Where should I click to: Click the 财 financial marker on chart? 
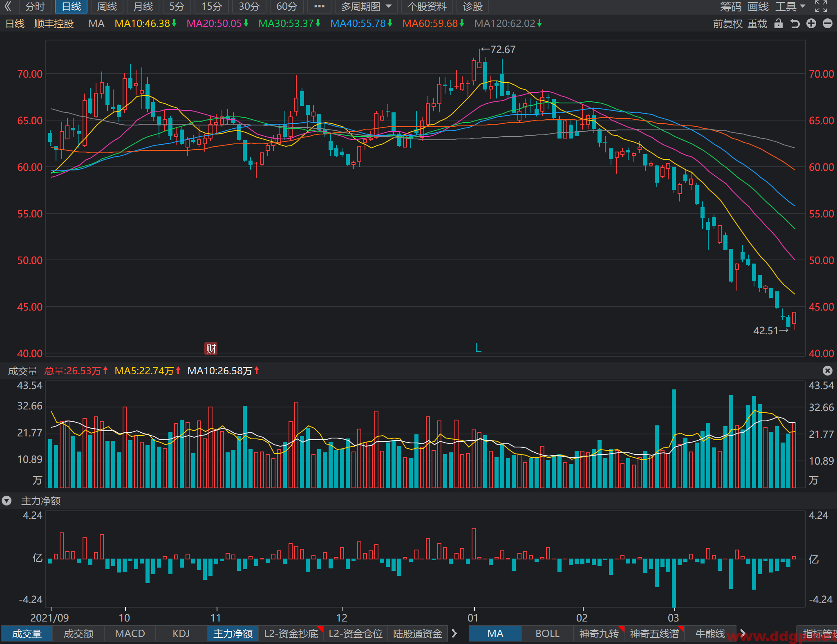[x=211, y=349]
